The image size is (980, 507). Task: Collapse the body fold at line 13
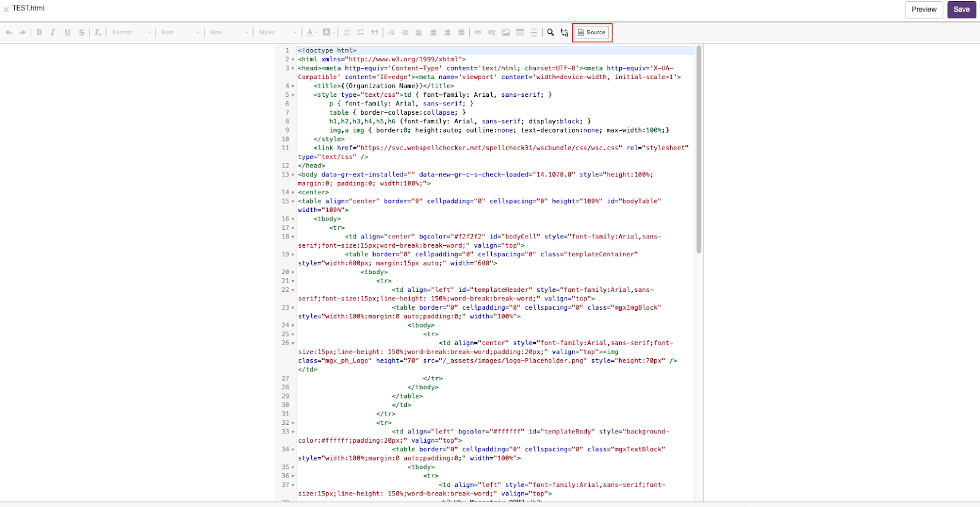293,175
